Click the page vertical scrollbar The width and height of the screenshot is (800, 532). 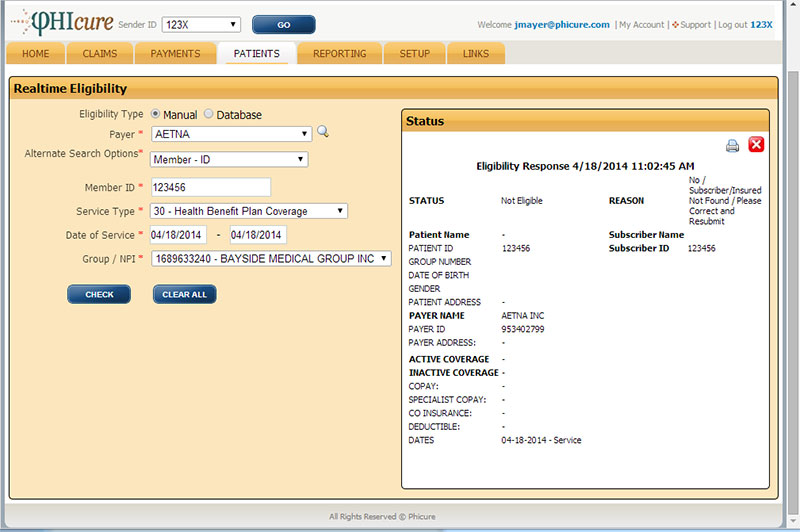[793, 293]
